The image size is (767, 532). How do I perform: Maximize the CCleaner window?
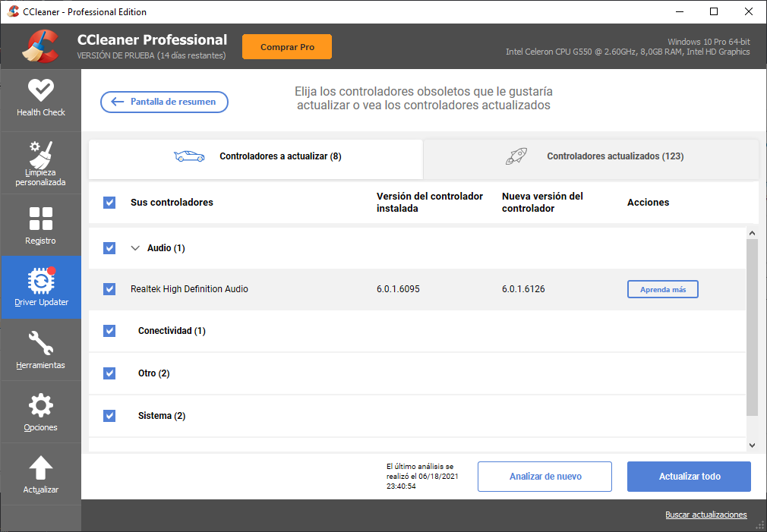(x=714, y=11)
